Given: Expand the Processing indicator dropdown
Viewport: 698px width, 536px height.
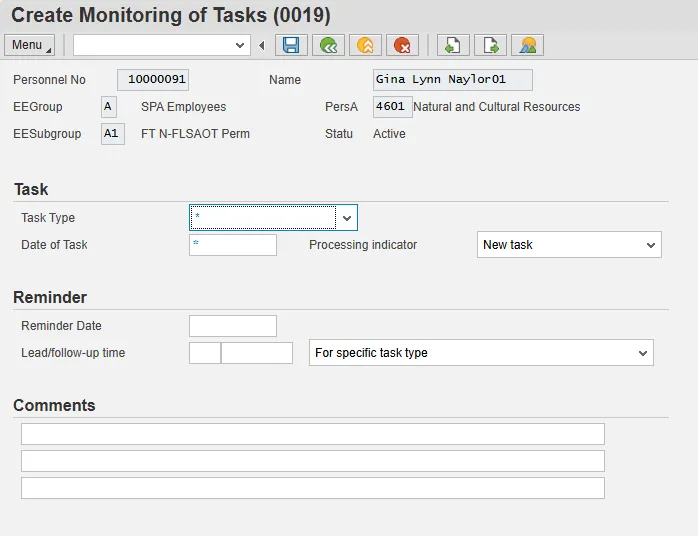Looking at the screenshot, I should coord(650,245).
